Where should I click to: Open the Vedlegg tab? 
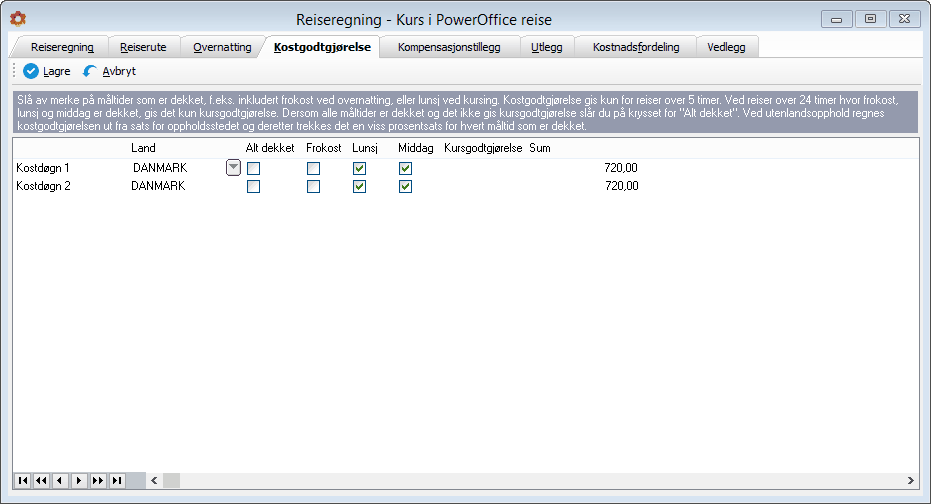[x=726, y=47]
